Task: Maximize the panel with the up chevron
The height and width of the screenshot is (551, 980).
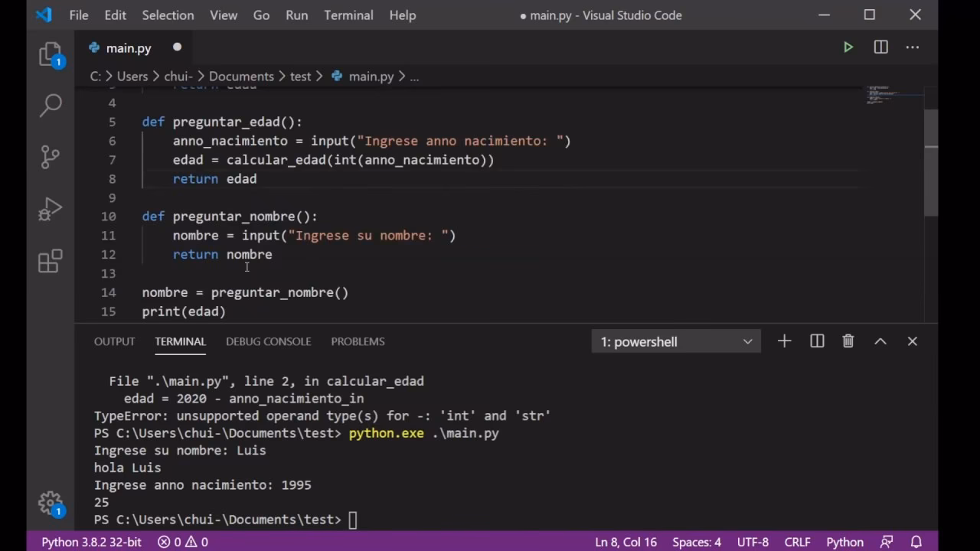Action: pos(880,341)
